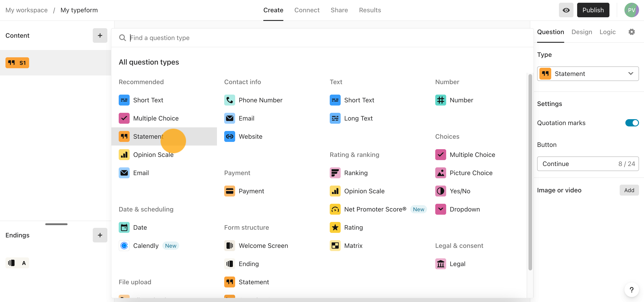Click the Matrix question type icon

click(335, 245)
